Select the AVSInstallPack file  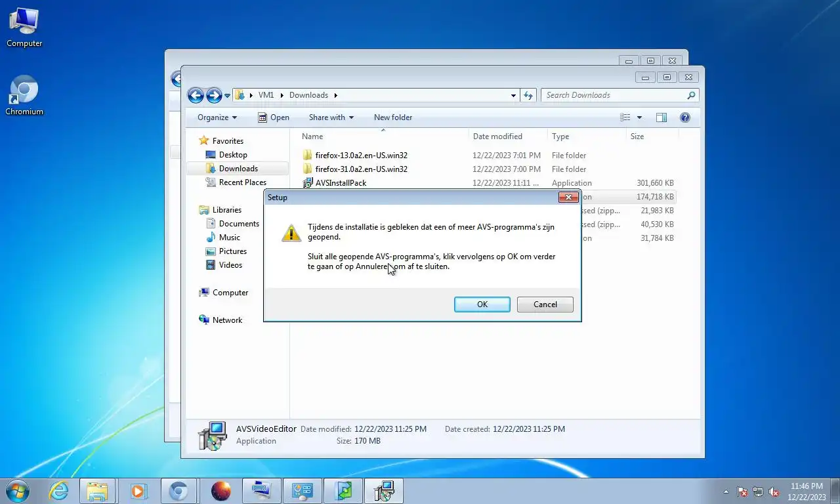coord(341,183)
